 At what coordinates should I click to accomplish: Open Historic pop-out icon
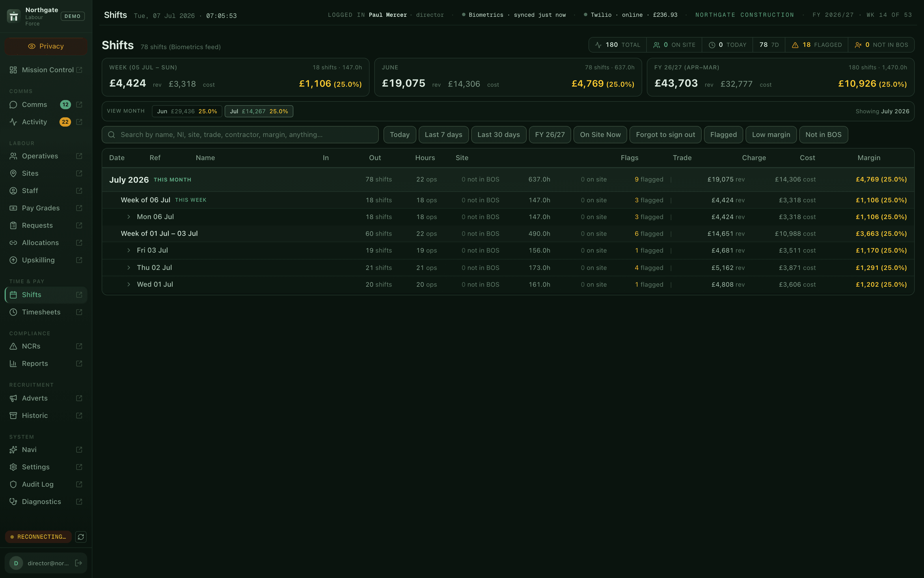(79, 416)
